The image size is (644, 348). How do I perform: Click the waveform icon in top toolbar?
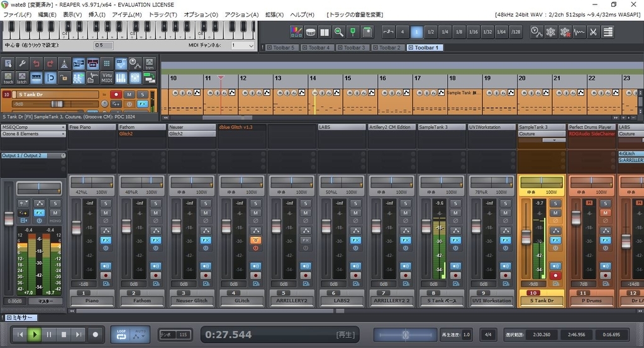pos(579,31)
